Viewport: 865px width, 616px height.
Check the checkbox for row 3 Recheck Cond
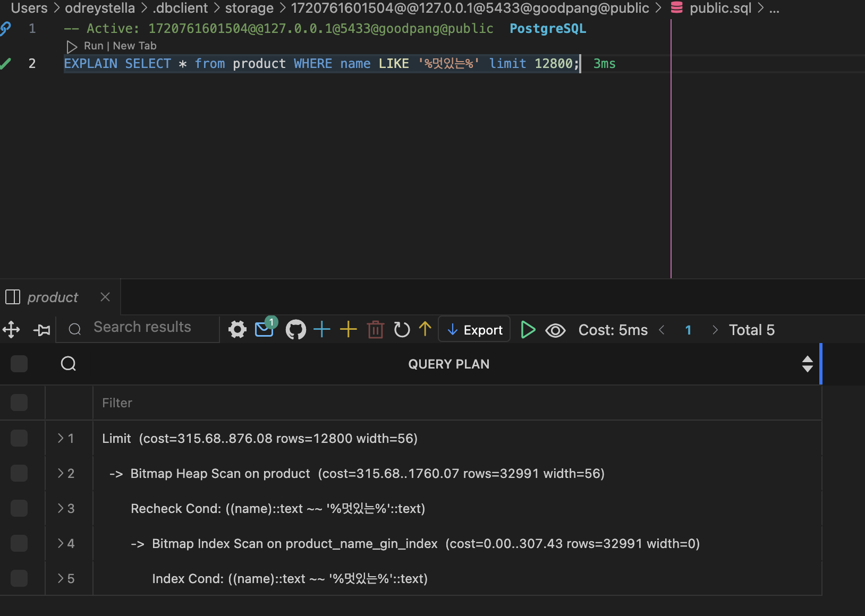click(x=19, y=508)
